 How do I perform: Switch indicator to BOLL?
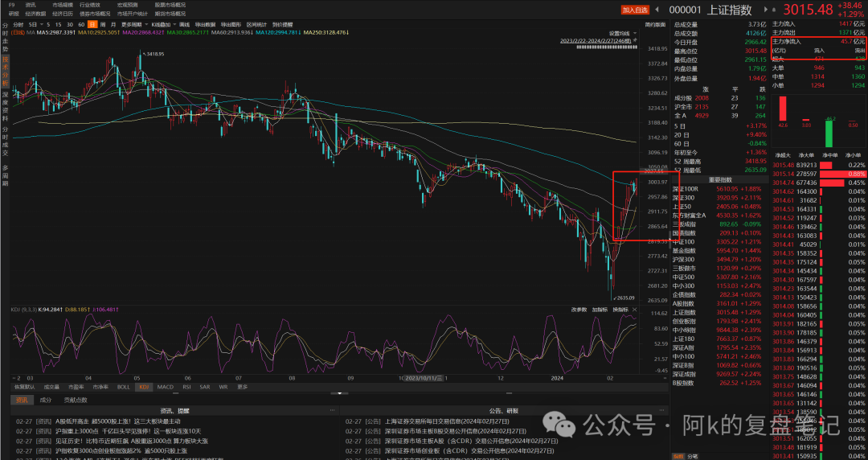pyautogui.click(x=124, y=387)
